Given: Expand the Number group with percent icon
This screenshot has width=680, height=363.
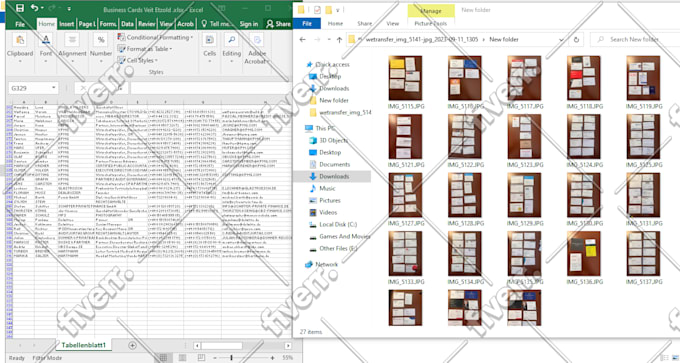Looking at the screenshot, I should click(101, 49).
